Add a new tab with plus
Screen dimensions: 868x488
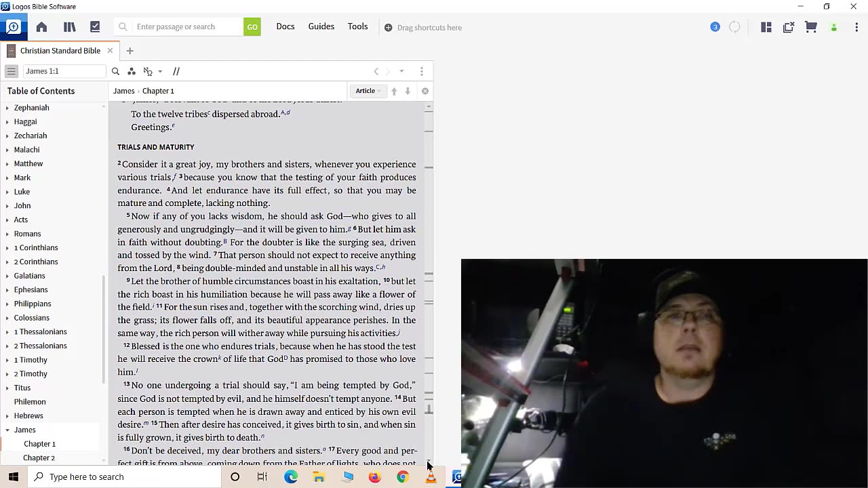pyautogui.click(x=130, y=51)
